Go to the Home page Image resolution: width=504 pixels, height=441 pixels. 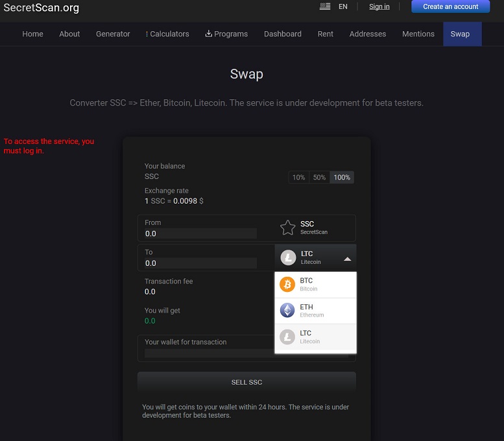[x=32, y=34]
